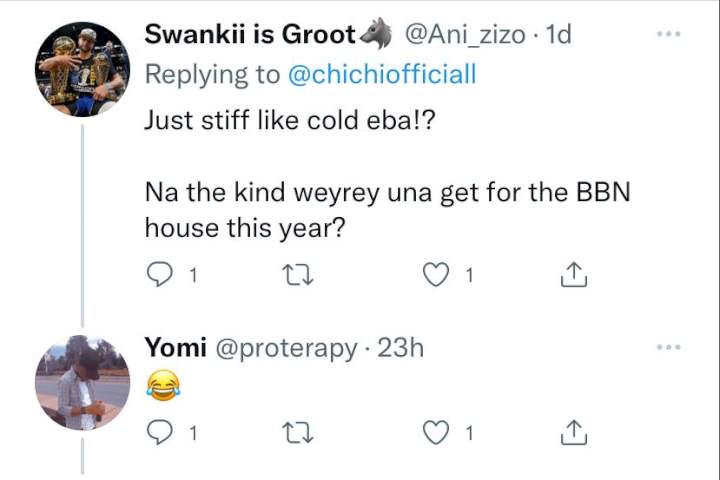Open more options for the @proterapy tweet
The image size is (720, 480).
point(669,347)
